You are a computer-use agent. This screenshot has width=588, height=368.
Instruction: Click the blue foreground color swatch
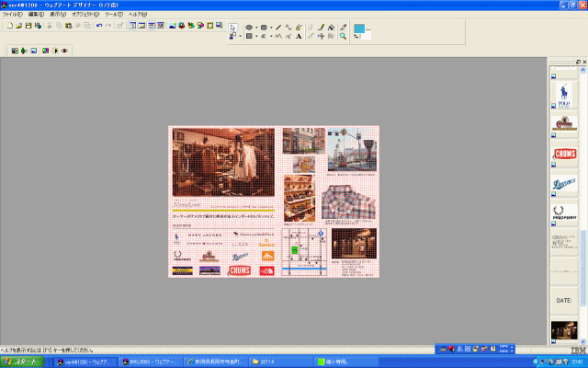tap(359, 29)
